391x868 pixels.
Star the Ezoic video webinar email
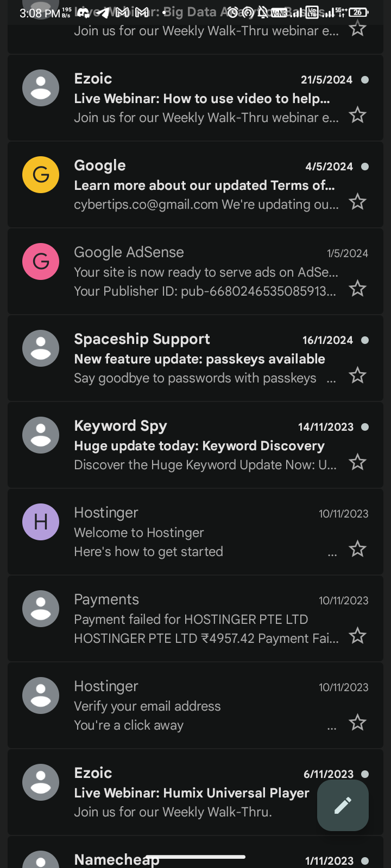[357, 115]
